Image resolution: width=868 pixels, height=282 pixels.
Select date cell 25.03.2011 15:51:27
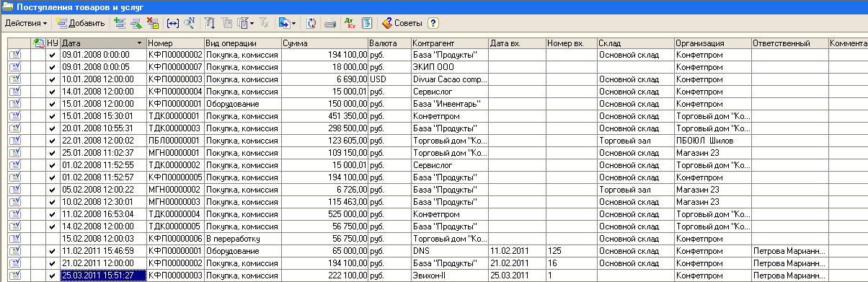tap(103, 276)
